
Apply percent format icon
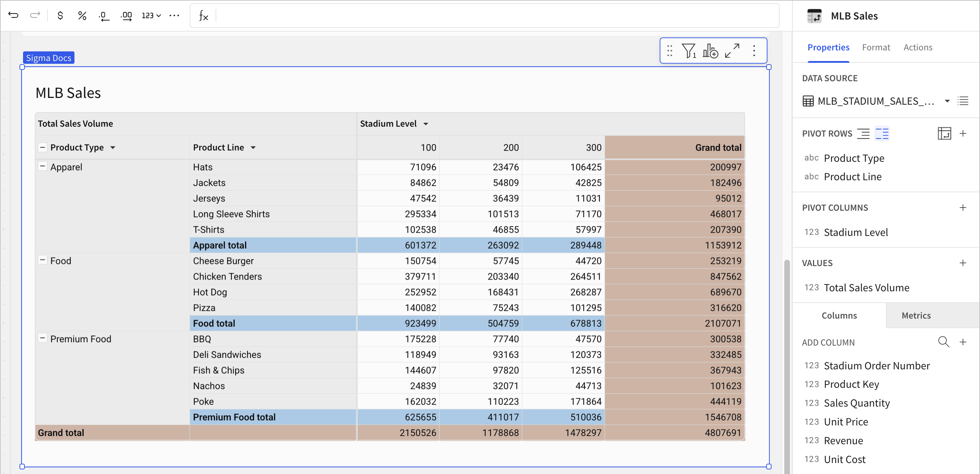[82, 15]
